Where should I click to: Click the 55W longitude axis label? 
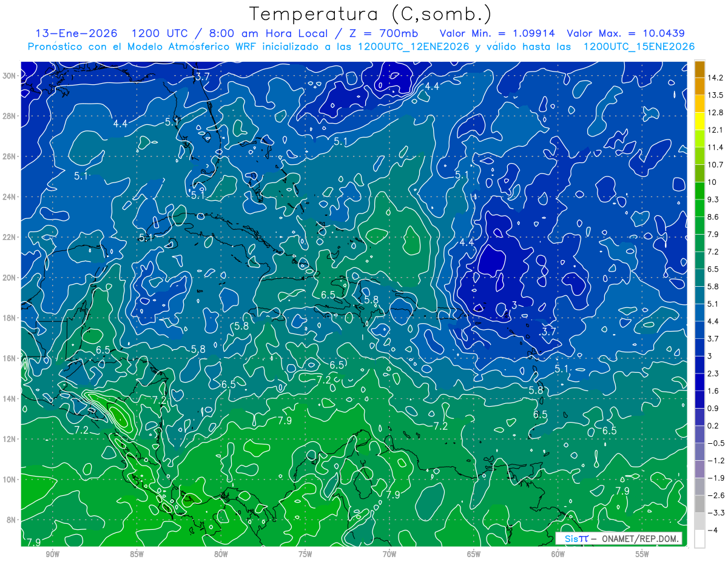point(642,554)
